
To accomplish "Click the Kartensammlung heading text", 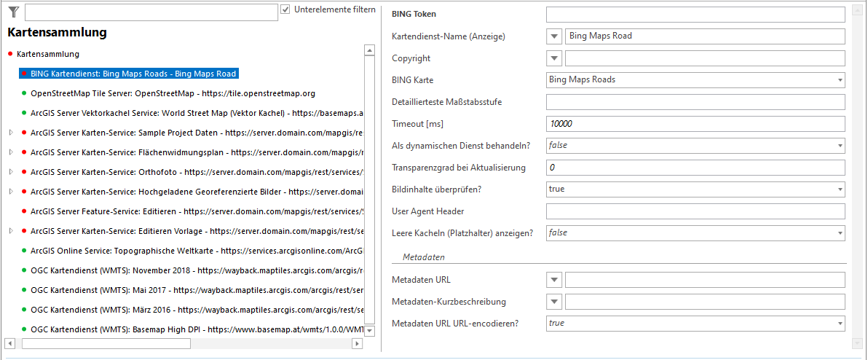I will pyautogui.click(x=57, y=33).
